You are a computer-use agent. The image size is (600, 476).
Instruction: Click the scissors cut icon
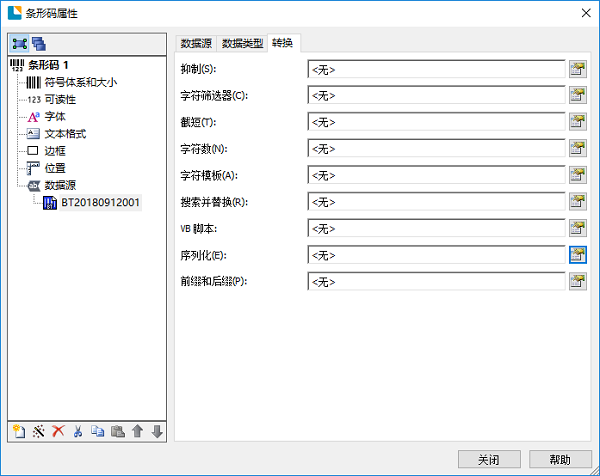(78, 431)
